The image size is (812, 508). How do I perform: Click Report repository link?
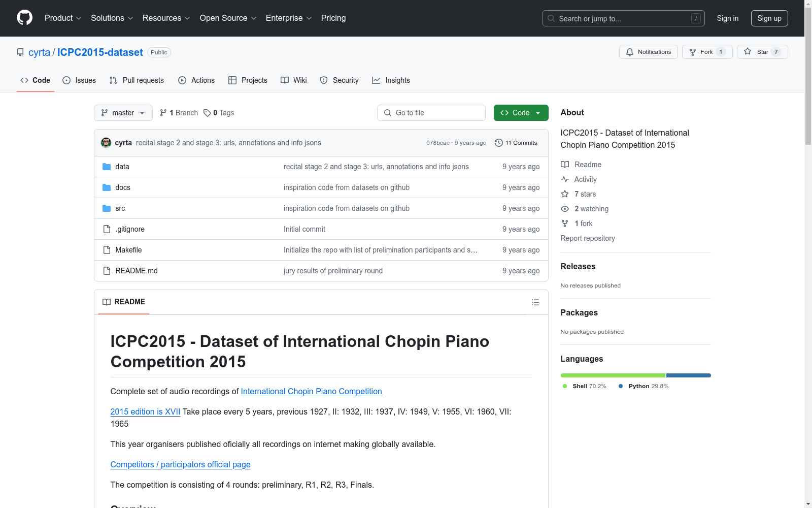tap(588, 238)
